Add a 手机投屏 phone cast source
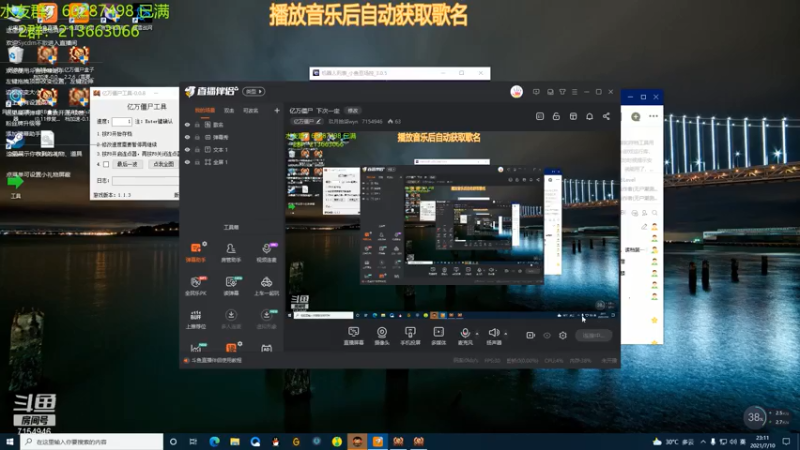 pos(410,336)
